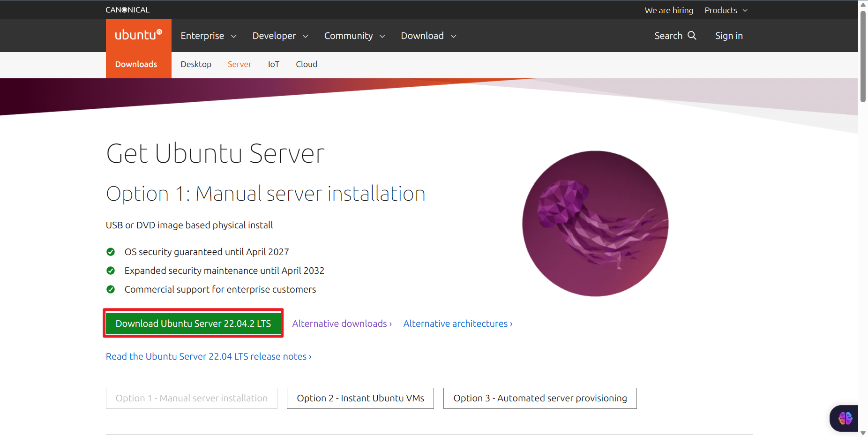The height and width of the screenshot is (437, 868).
Task: Select Option 3 - Automated server provisioning
Action: [x=540, y=398]
